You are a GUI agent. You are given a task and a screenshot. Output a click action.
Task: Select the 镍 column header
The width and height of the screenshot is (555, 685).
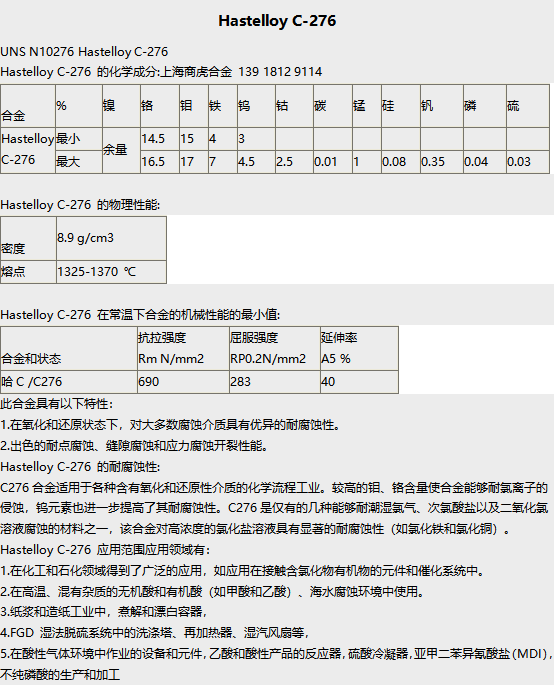tap(121, 106)
